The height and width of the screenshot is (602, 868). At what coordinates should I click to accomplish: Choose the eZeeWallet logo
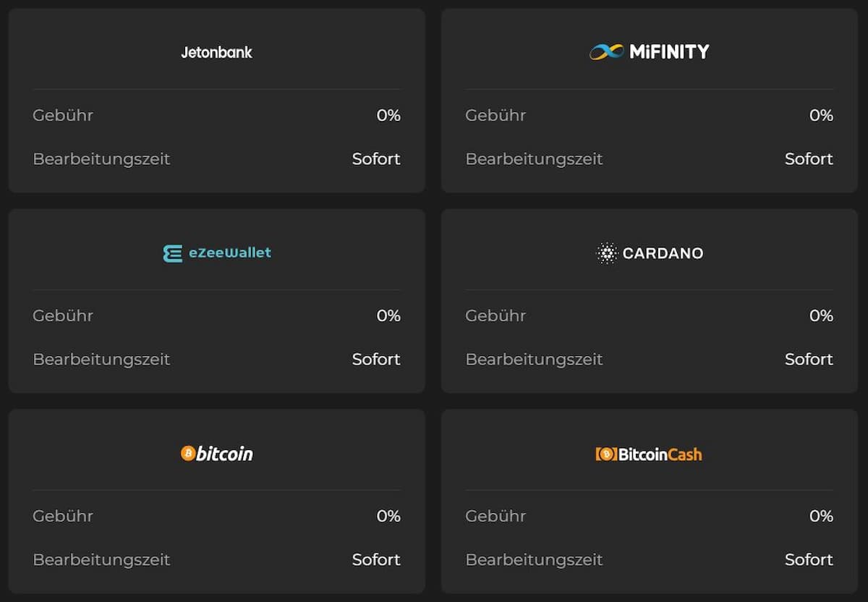217,253
